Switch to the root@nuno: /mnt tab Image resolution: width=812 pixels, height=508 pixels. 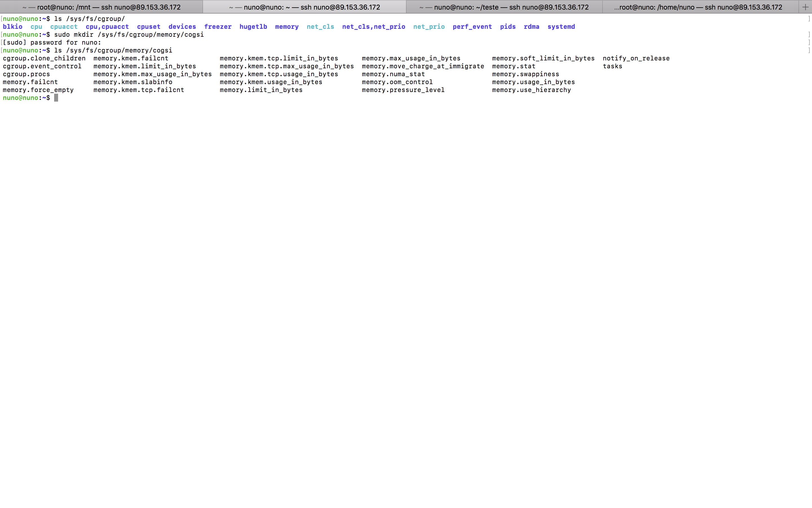[101, 7]
